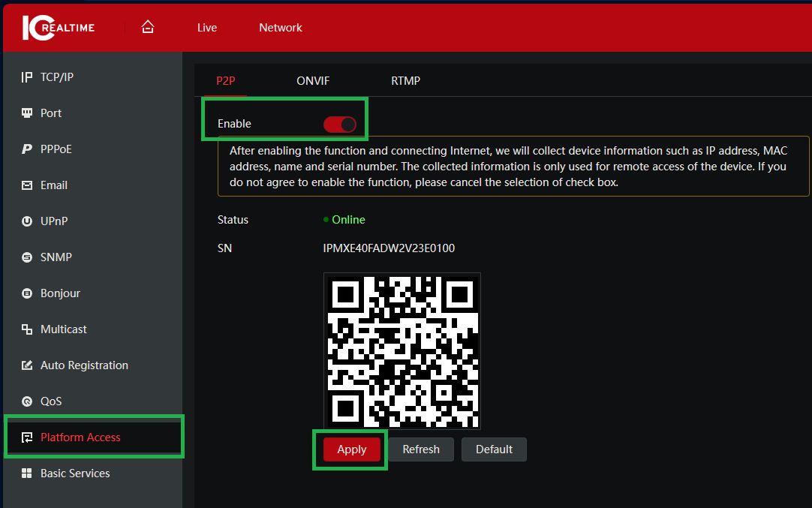The image size is (812, 508).
Task: Click the Basic Services grid icon
Action: click(x=27, y=473)
